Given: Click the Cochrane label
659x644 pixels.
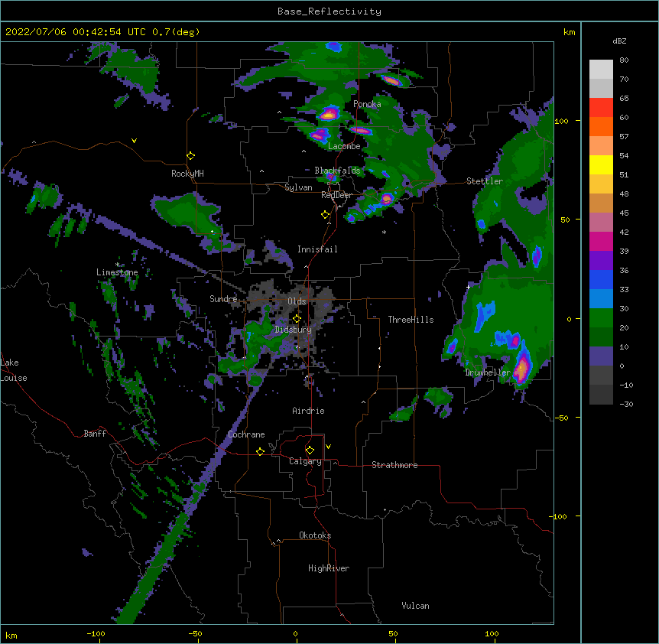Looking at the screenshot, I should (246, 434).
